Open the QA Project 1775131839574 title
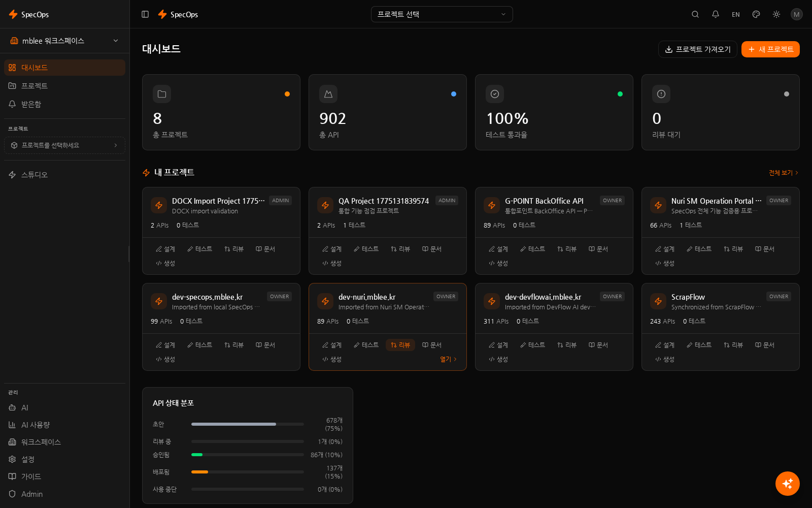The image size is (812, 508). pyautogui.click(x=384, y=201)
